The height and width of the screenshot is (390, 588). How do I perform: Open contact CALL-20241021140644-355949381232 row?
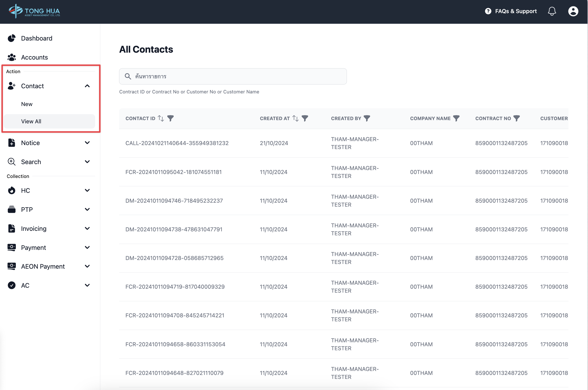177,143
